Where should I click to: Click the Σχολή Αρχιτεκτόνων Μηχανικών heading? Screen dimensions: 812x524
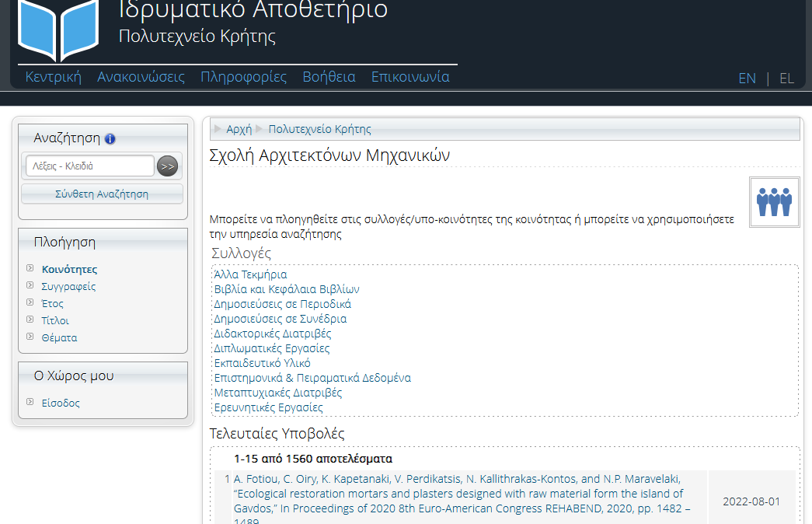coord(330,155)
